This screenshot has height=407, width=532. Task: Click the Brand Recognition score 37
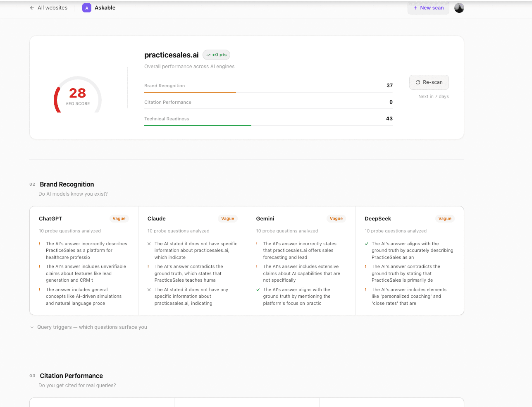click(390, 86)
